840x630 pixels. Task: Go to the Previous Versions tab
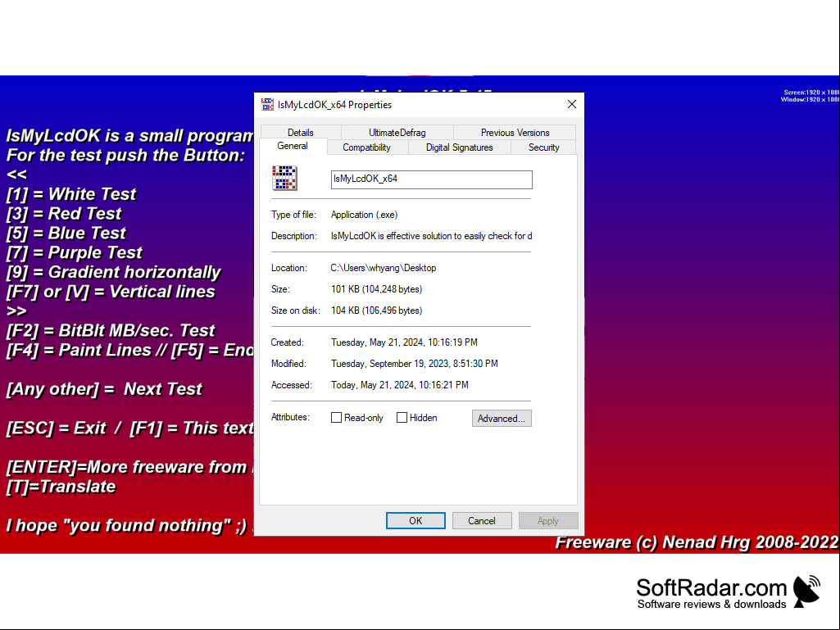515,133
